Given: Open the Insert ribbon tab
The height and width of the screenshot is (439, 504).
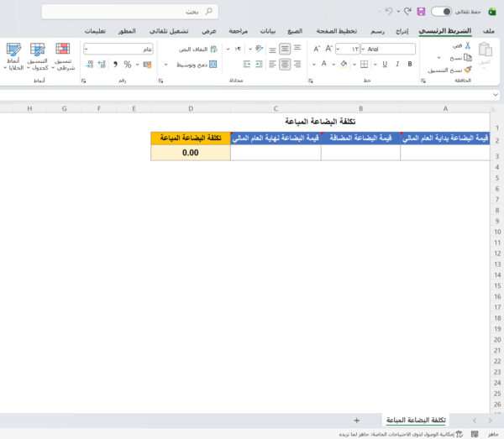Looking at the screenshot, I should click(402, 30).
